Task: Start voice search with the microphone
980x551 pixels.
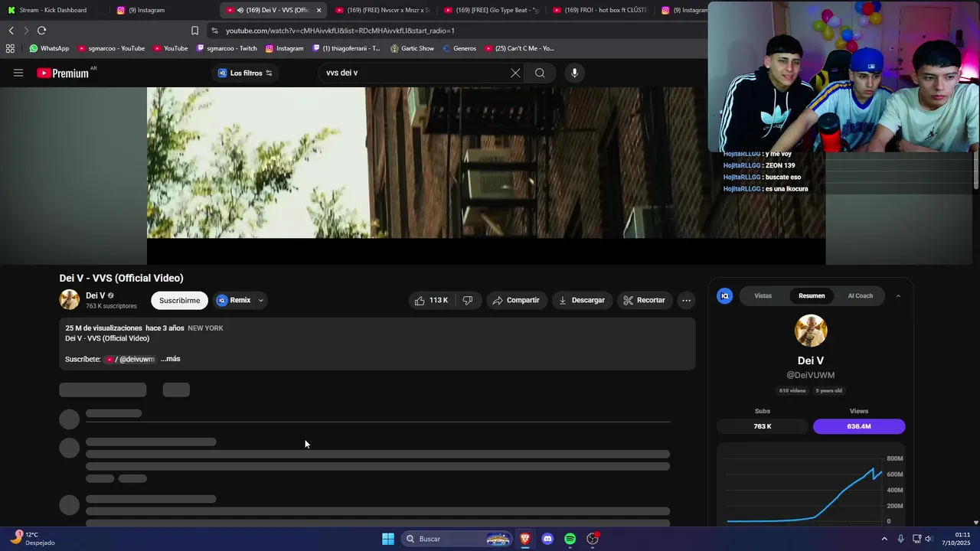Action: pyautogui.click(x=574, y=73)
